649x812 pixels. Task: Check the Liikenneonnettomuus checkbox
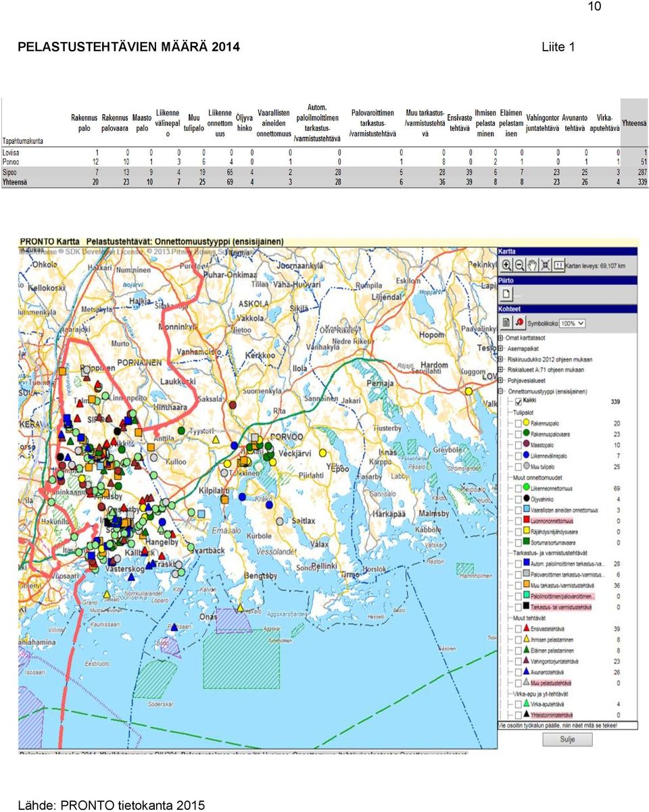pyautogui.click(x=518, y=488)
